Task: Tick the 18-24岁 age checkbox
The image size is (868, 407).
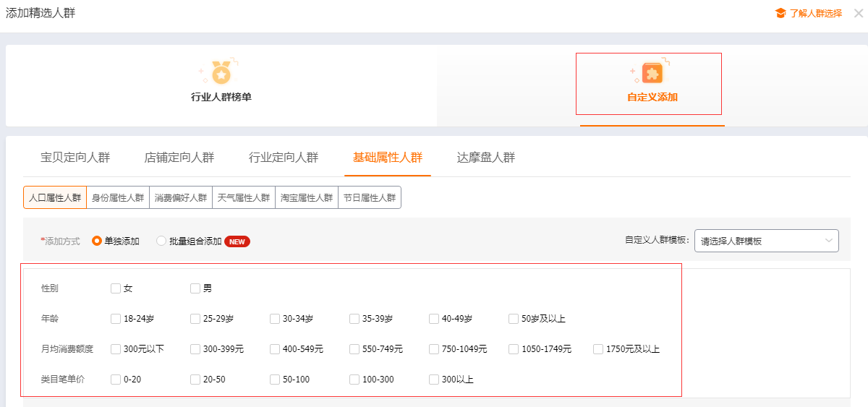Action: click(x=116, y=319)
